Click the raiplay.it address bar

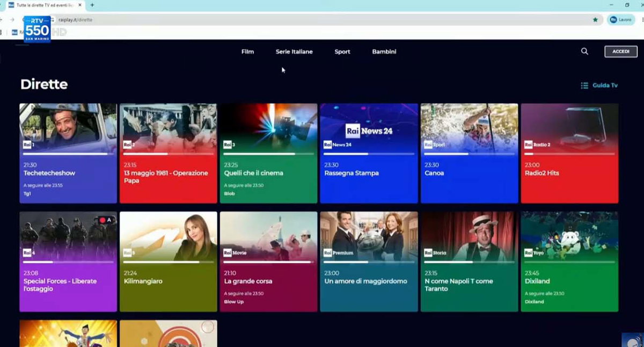coord(322,19)
